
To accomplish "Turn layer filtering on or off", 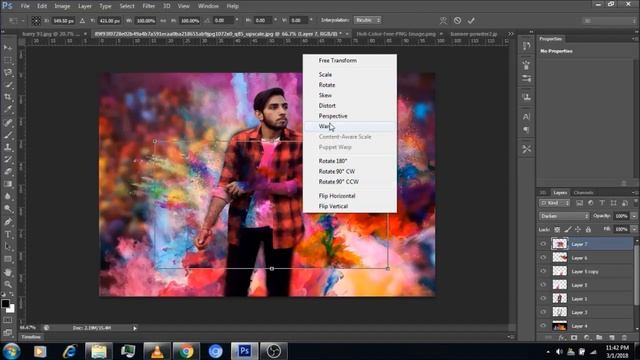I will (x=636, y=202).
